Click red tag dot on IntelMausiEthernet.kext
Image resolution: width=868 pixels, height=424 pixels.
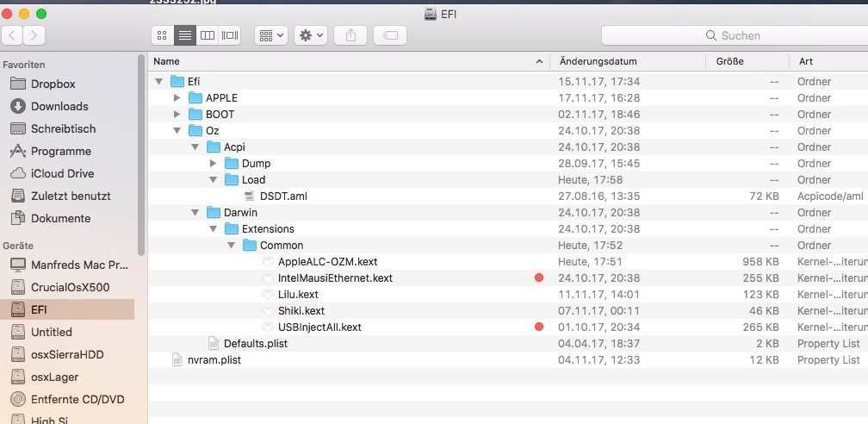[x=539, y=277]
